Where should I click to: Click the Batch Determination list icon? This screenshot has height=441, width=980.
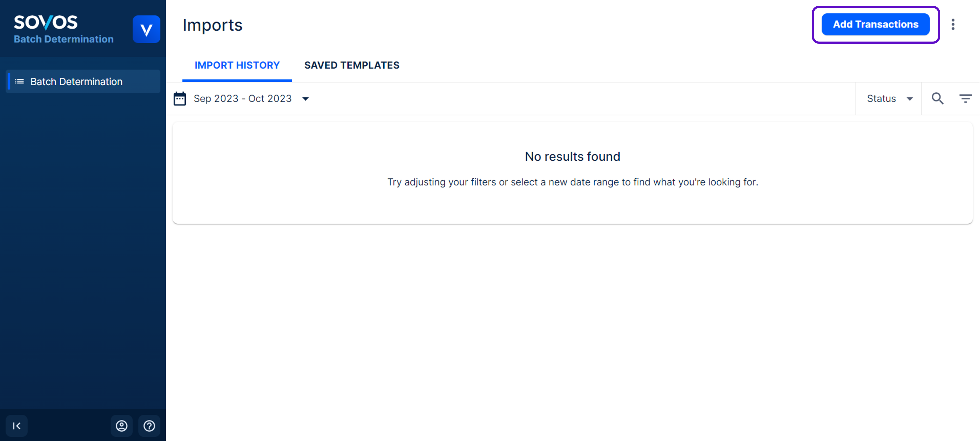tap(19, 81)
